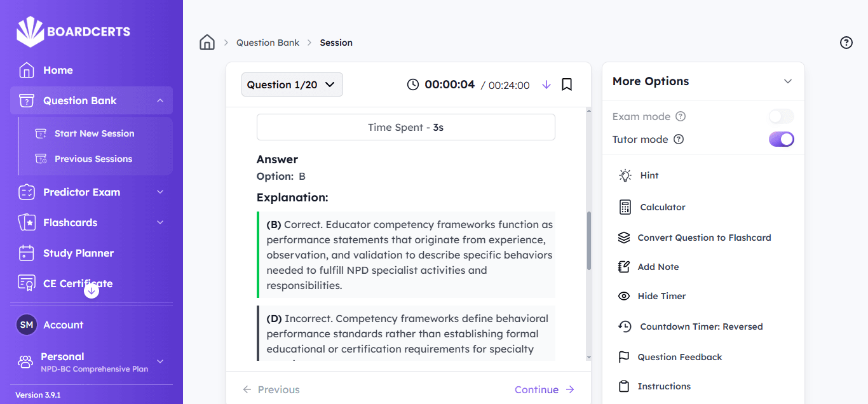This screenshot has width=868, height=404.
Task: Turn off the Tutor mode switch
Action: point(781,139)
